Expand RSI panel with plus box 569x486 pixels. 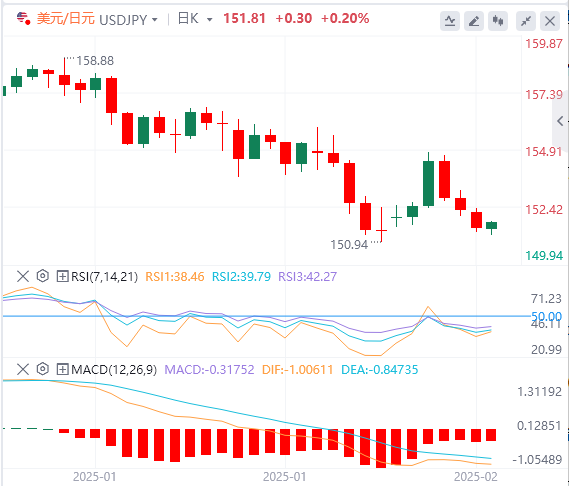(62, 277)
